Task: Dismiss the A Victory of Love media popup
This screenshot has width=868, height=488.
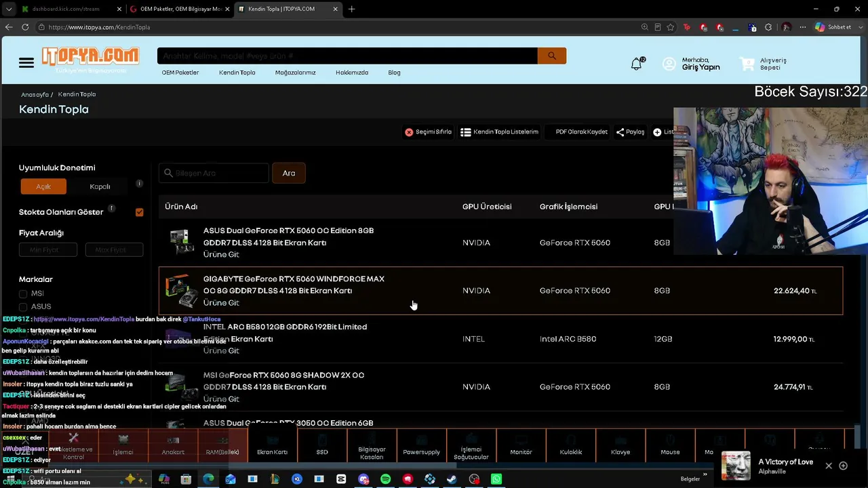Action: tap(829, 466)
